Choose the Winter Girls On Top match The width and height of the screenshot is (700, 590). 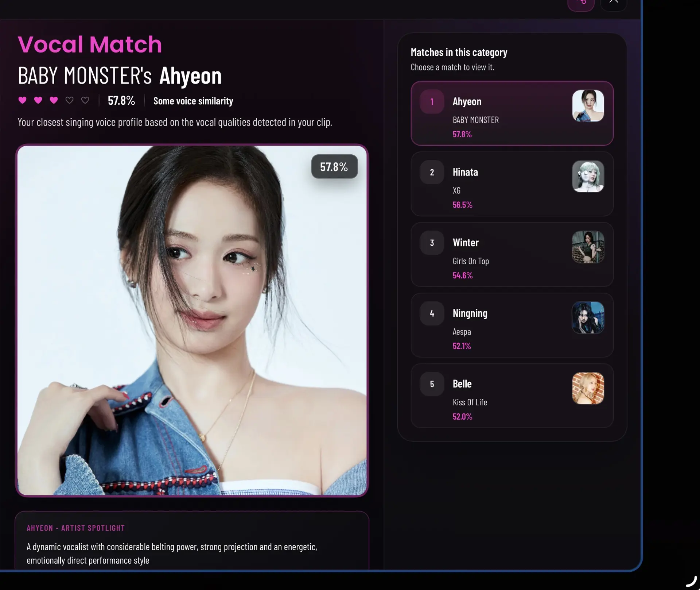click(x=512, y=255)
